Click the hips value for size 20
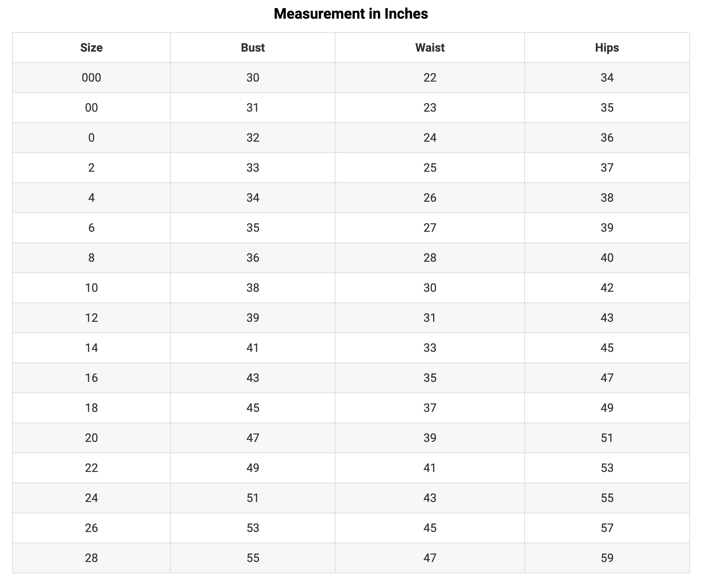 607,438
